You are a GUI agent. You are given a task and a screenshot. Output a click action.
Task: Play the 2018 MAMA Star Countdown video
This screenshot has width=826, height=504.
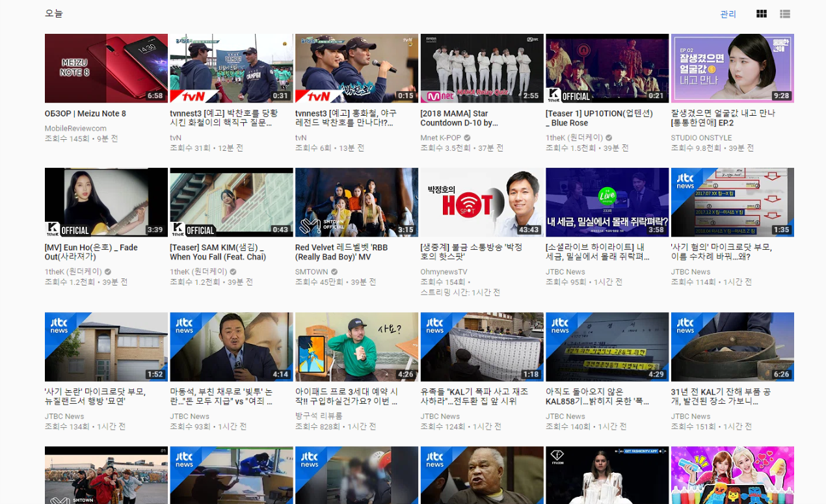click(481, 68)
